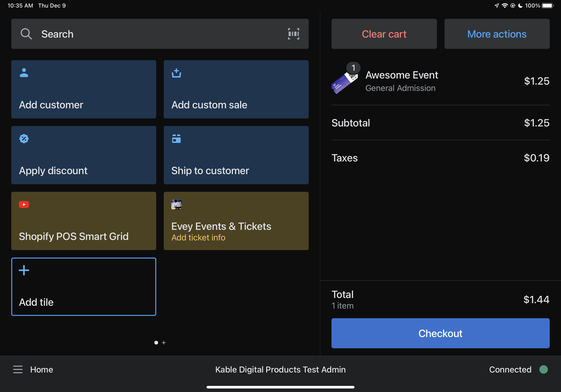
Task: Tap the Add customer person icon
Action: [24, 73]
